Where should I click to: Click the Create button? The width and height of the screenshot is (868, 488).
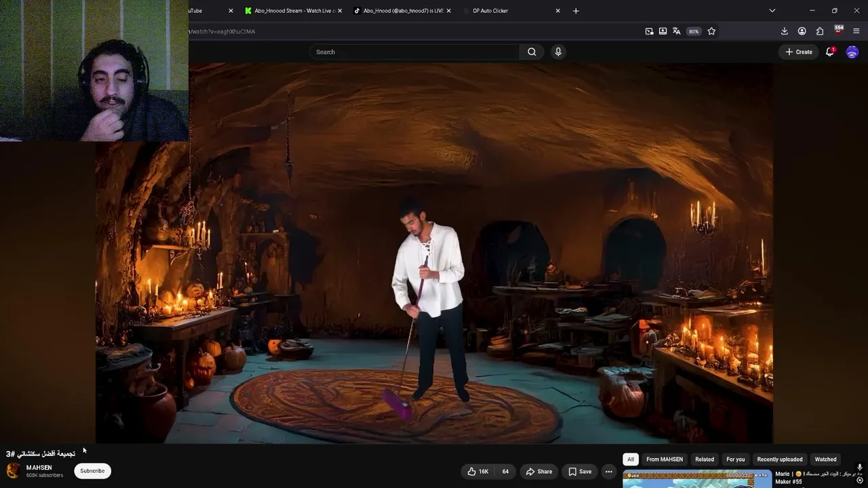(x=799, y=52)
